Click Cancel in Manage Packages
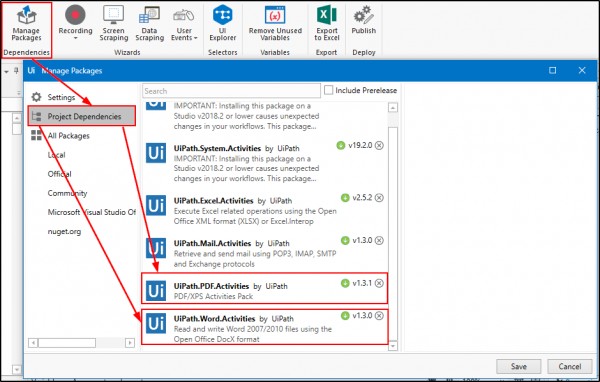Screen dimensions: 600x382 click(x=570, y=366)
